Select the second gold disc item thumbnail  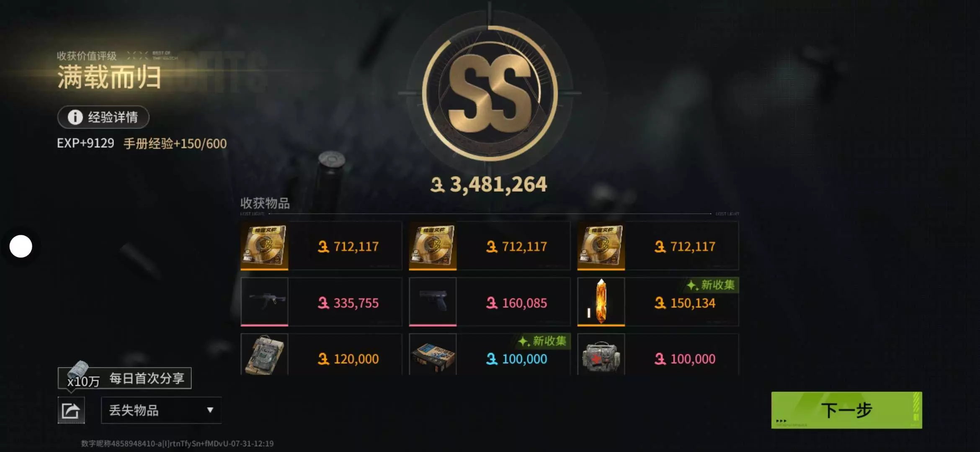[433, 246]
